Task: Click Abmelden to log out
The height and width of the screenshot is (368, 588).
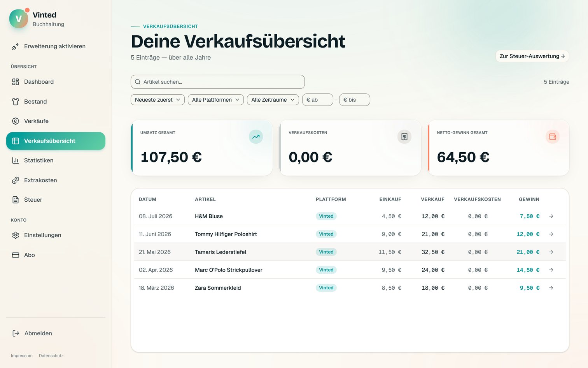Action: (x=56, y=333)
